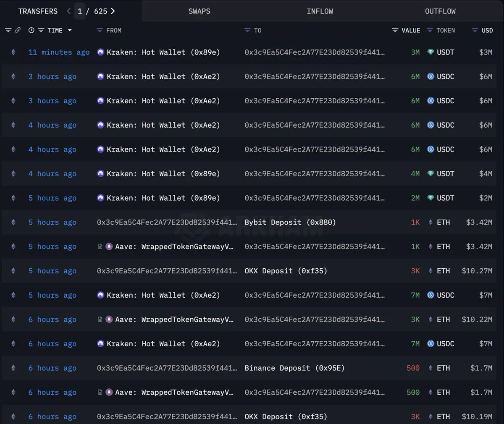Click the 625 total pages number
Viewport: 504px width, 424px height.
100,11
